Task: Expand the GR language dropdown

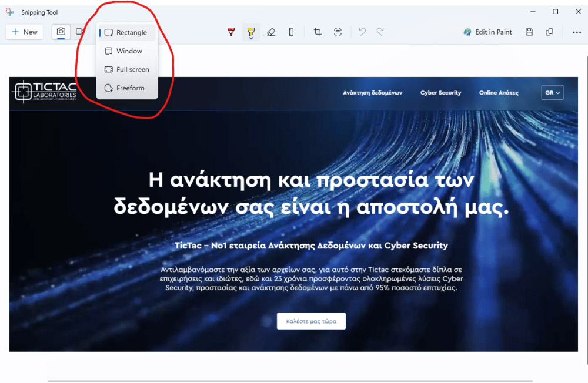Action: click(552, 93)
